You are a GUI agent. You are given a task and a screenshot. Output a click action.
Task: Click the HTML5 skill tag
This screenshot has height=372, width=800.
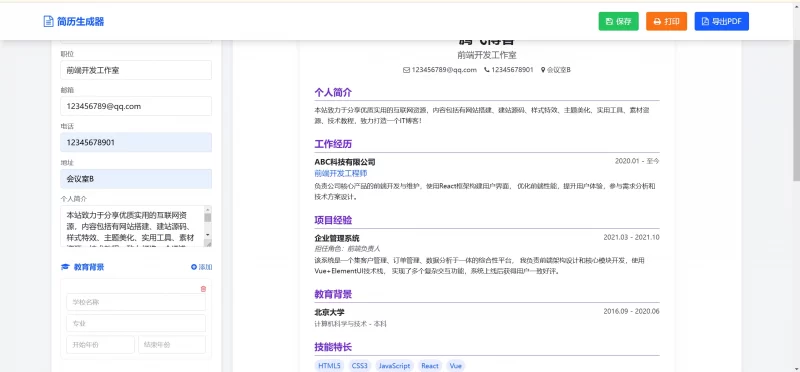click(330, 366)
